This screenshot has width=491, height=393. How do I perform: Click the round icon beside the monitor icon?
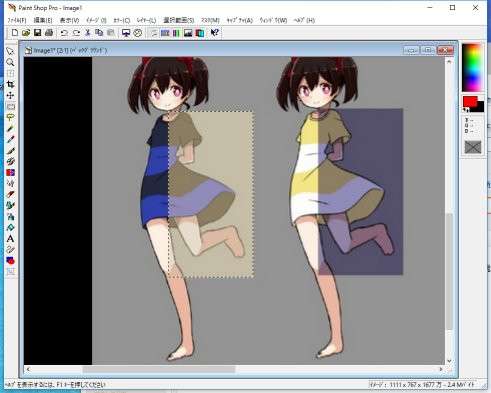tap(138, 33)
